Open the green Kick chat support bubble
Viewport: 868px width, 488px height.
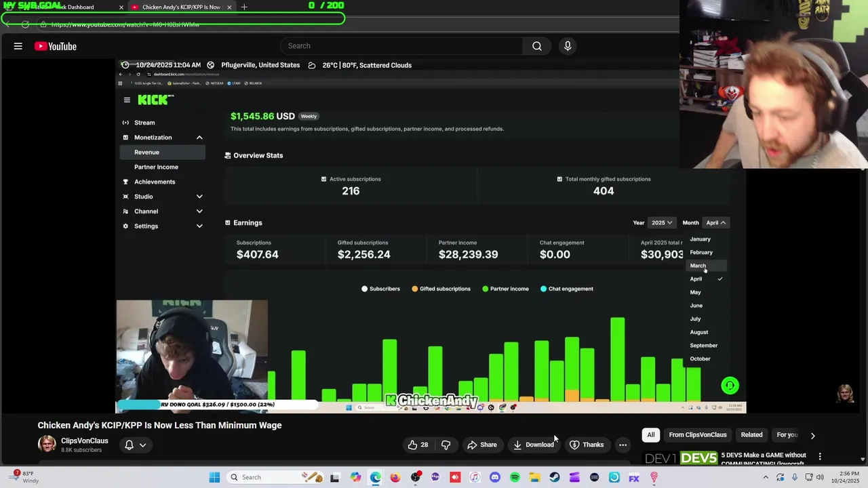coord(730,386)
